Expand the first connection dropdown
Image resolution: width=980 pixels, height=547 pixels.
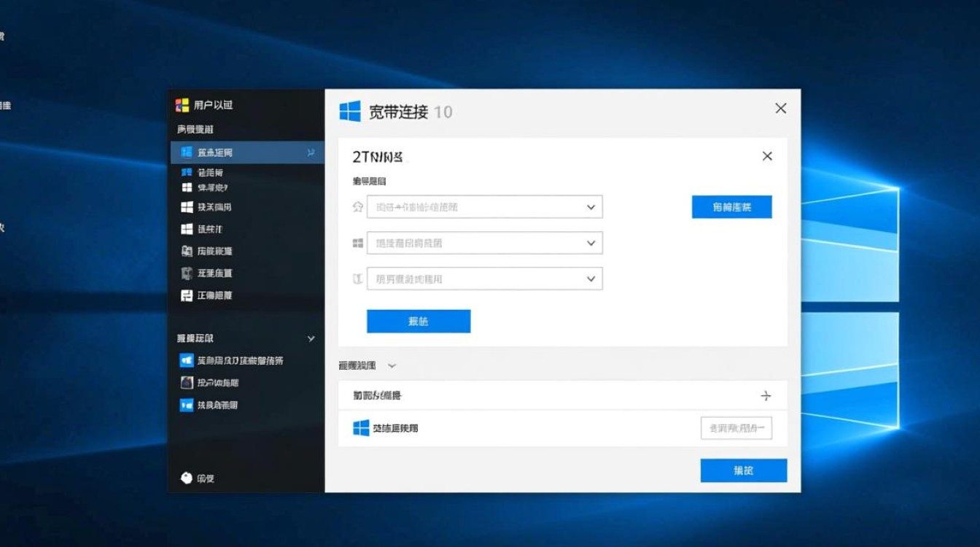591,206
